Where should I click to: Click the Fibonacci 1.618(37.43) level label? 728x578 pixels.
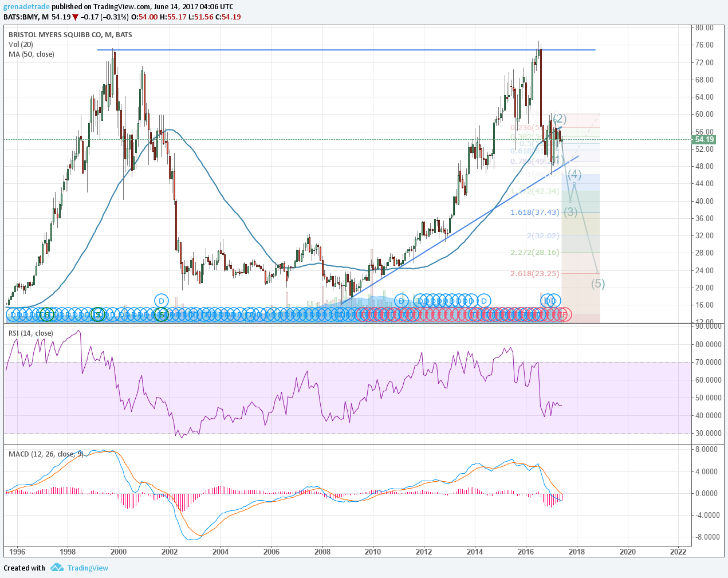coord(535,213)
